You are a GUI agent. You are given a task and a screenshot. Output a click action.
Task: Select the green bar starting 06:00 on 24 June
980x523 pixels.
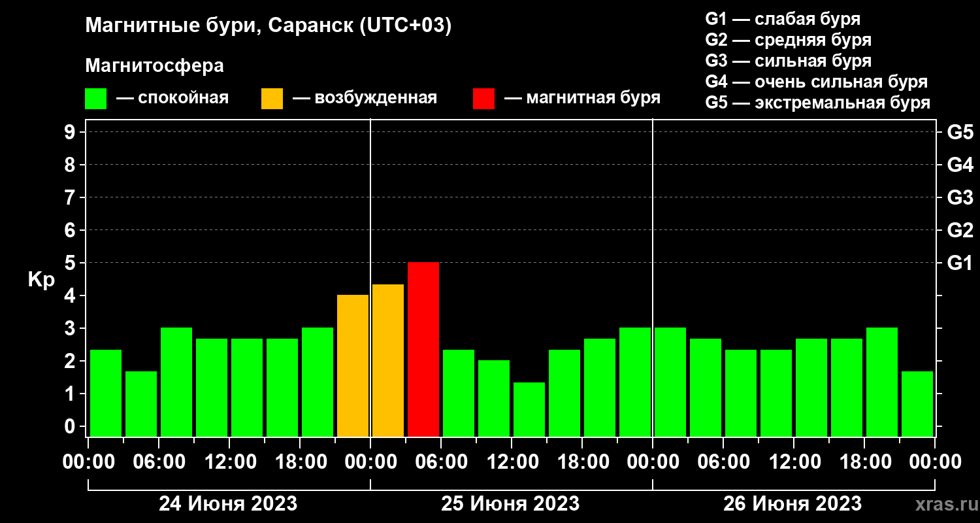(176, 382)
